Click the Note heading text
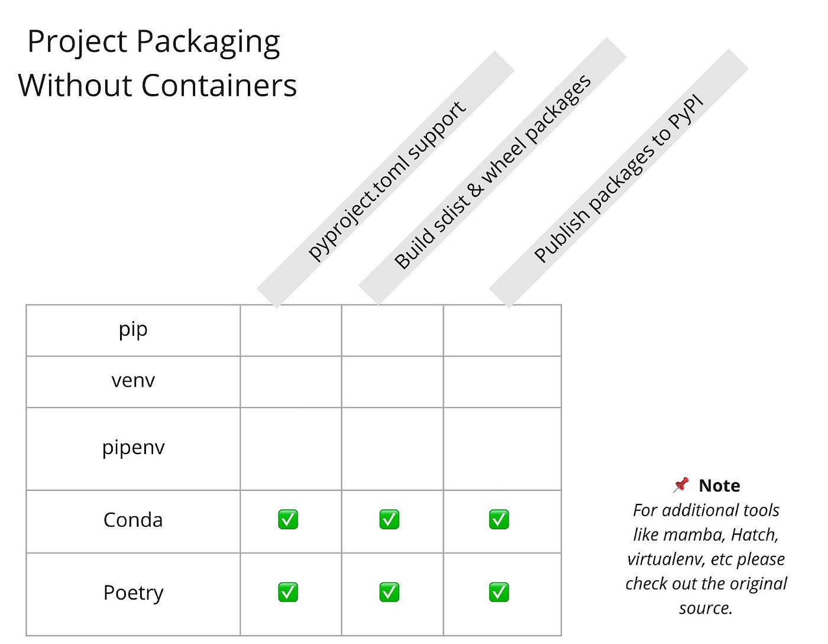828x644 pixels. [x=719, y=486]
